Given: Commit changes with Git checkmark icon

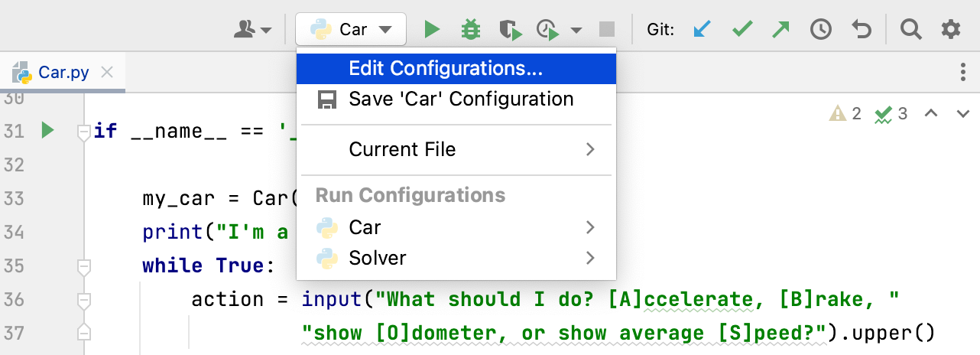Looking at the screenshot, I should (x=741, y=30).
